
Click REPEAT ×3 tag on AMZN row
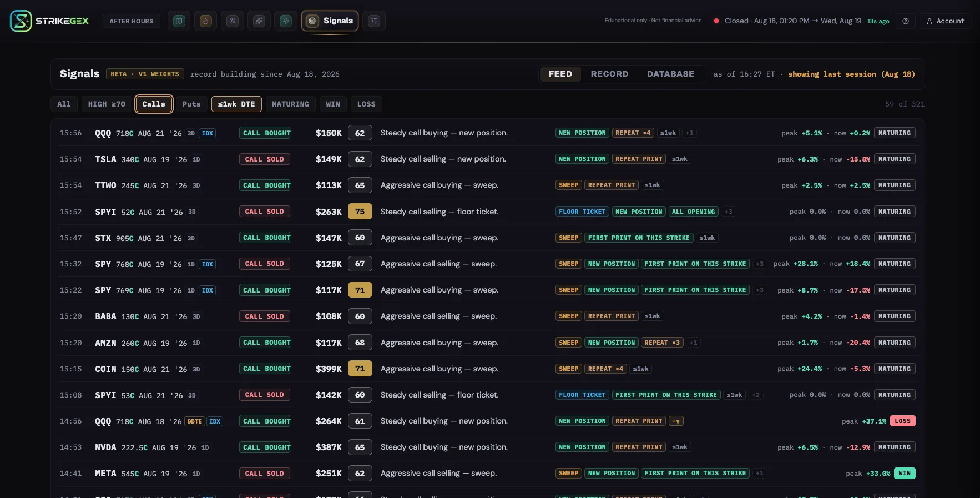tap(662, 343)
